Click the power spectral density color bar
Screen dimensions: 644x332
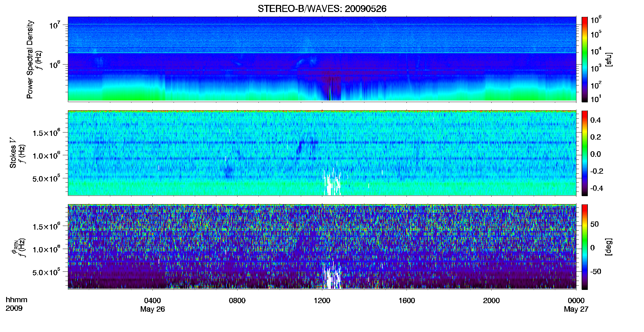[585, 59]
